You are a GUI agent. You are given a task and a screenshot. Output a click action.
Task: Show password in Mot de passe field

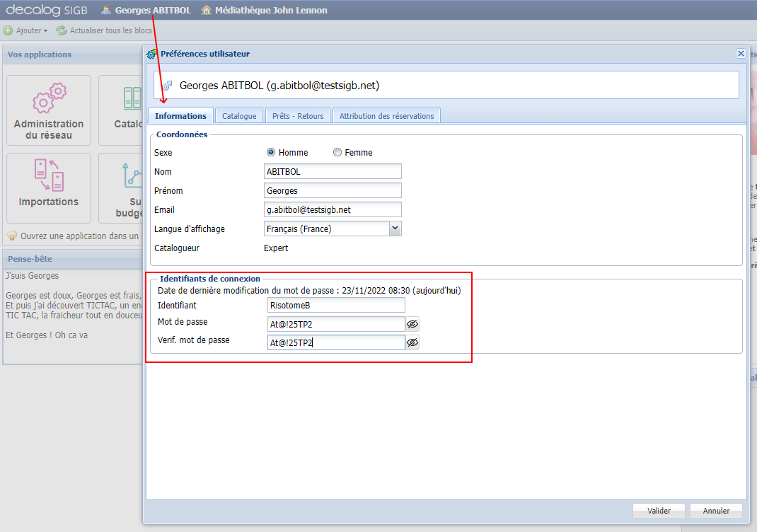click(412, 324)
